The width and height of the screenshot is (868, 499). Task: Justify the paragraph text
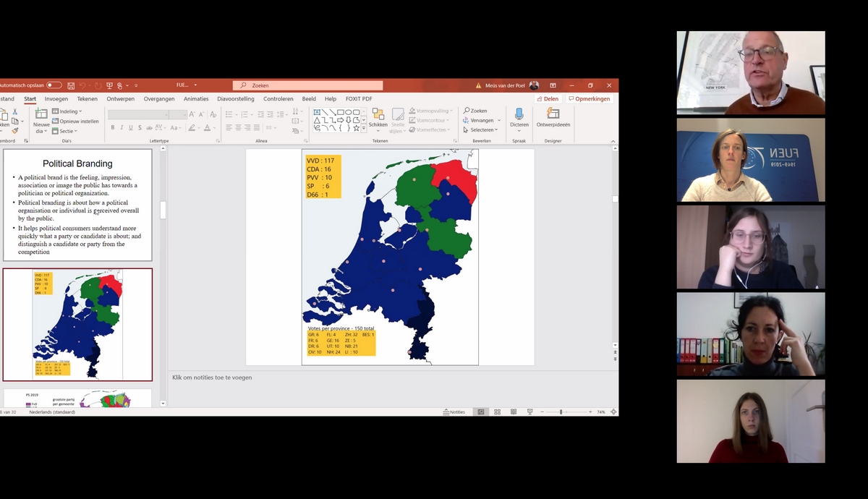click(x=257, y=127)
